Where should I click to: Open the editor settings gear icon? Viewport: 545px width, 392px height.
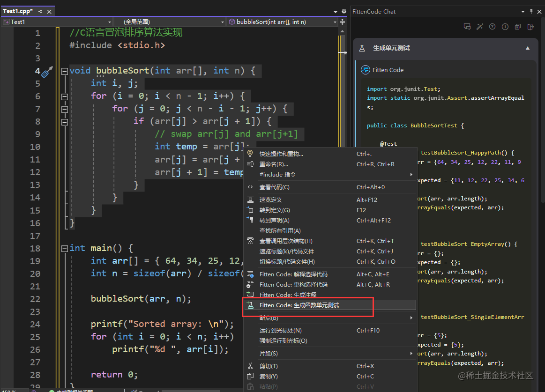coord(344,11)
